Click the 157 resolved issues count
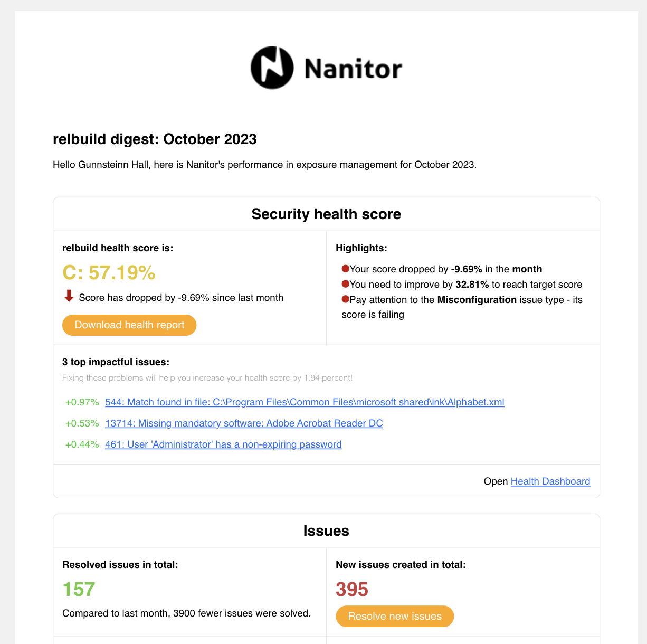 (79, 589)
